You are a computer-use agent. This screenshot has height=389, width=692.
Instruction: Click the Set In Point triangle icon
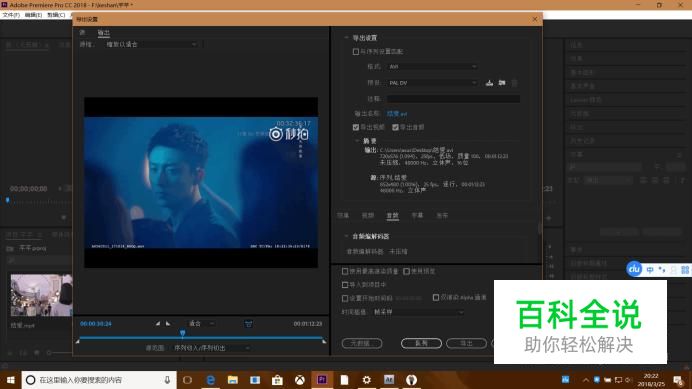tap(158, 324)
